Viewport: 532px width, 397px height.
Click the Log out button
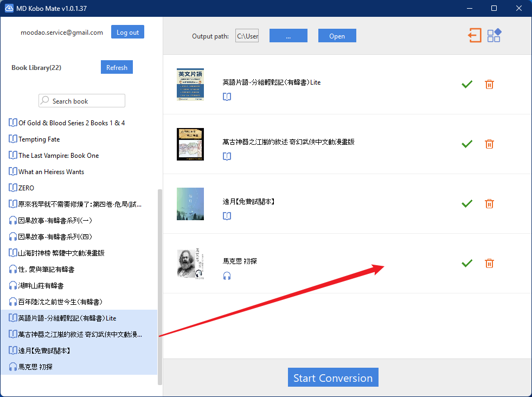pos(127,32)
